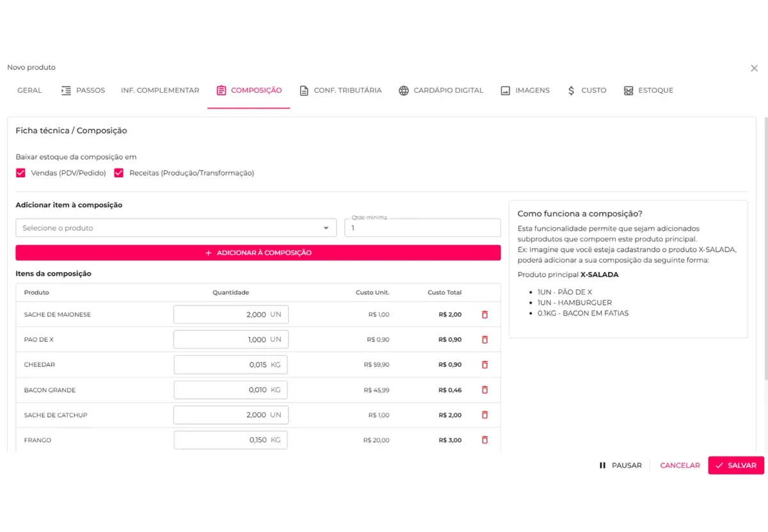The height and width of the screenshot is (532, 768).
Task: Click the Quantidade column header
Action: point(231,293)
